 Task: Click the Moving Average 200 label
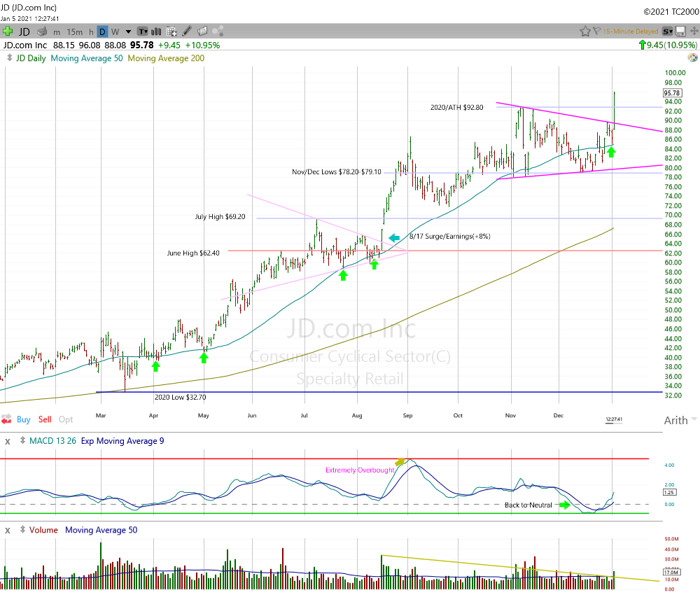tap(166, 59)
